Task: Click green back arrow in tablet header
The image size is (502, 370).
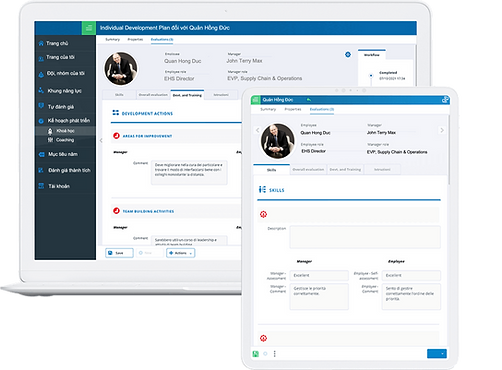Action: (309, 99)
